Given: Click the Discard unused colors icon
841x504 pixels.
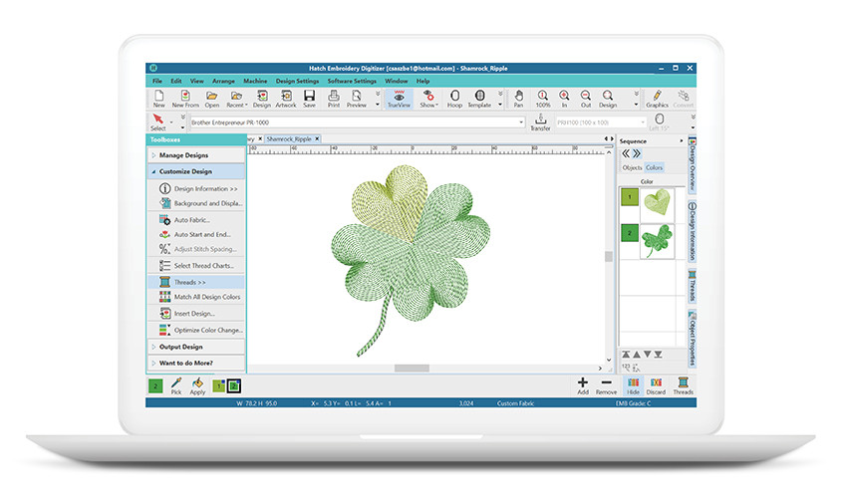Looking at the screenshot, I should point(657,385).
